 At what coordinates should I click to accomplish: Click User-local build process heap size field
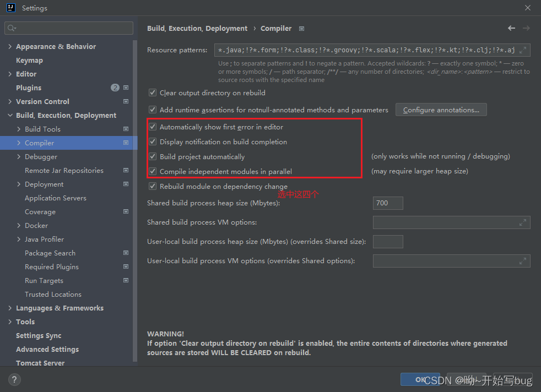coord(388,242)
